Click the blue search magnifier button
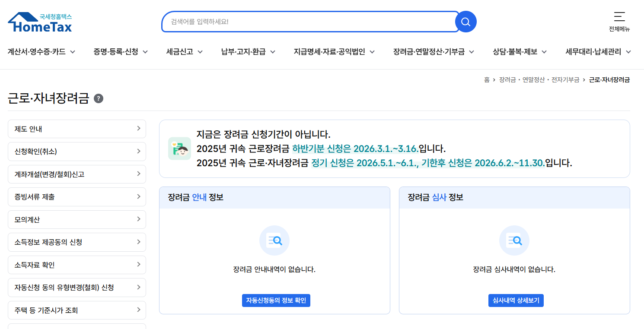The height and width of the screenshot is (329, 644). tap(465, 22)
